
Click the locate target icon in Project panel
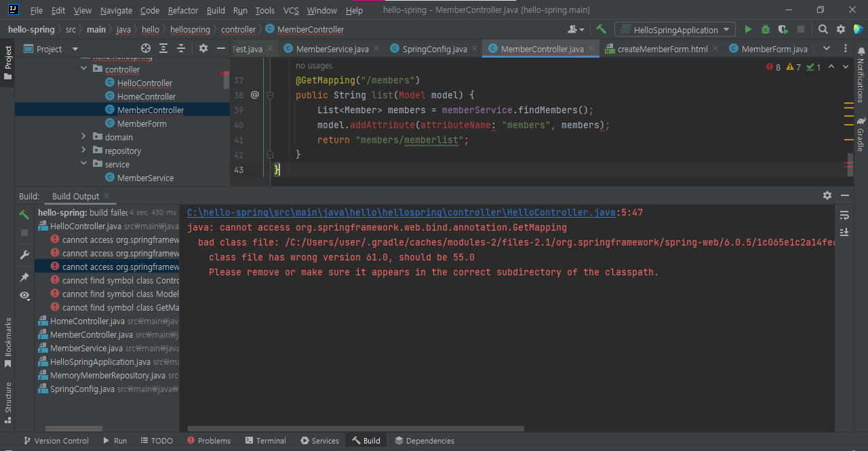[x=145, y=49]
